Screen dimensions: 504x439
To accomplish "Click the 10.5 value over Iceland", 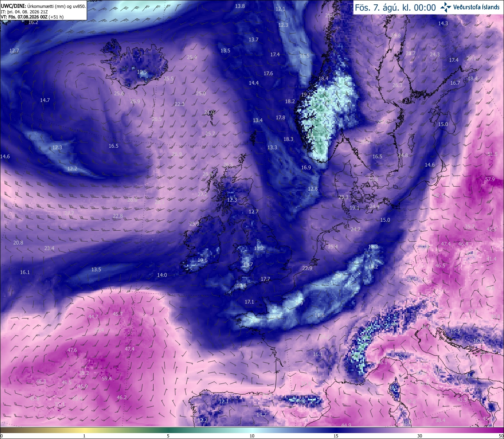I will (142, 72).
